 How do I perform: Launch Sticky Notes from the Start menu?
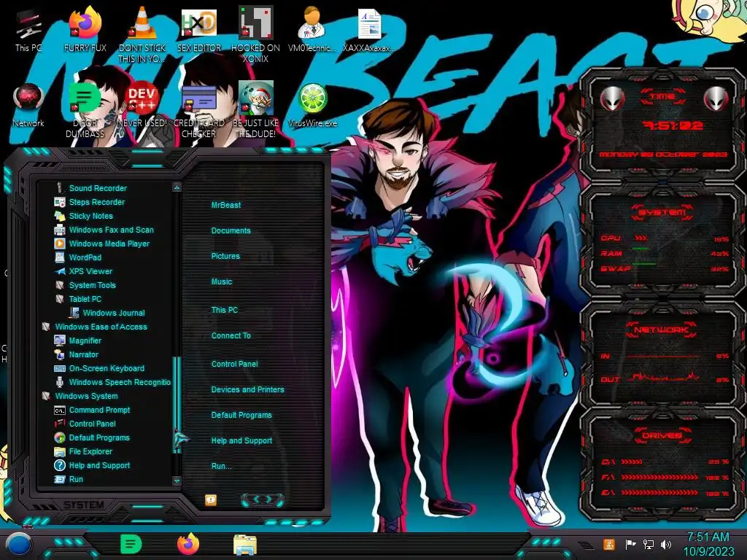[91, 216]
